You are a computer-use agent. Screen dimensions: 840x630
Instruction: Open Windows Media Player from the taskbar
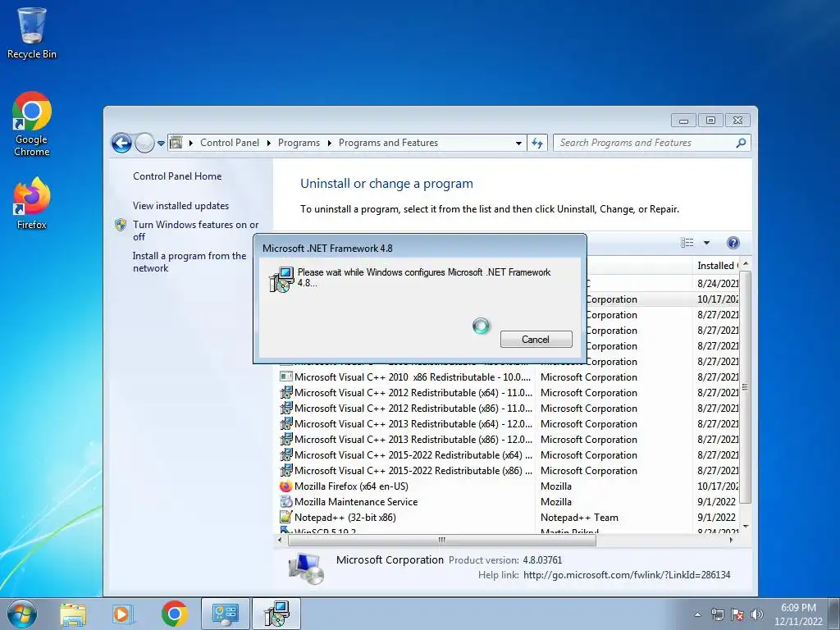coord(122,614)
